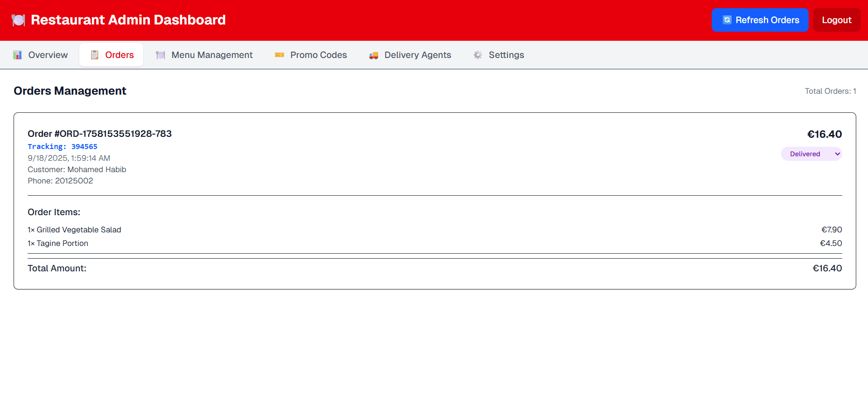Click the Delivery Agents truck icon
Image resolution: width=868 pixels, height=395 pixels.
(373, 55)
